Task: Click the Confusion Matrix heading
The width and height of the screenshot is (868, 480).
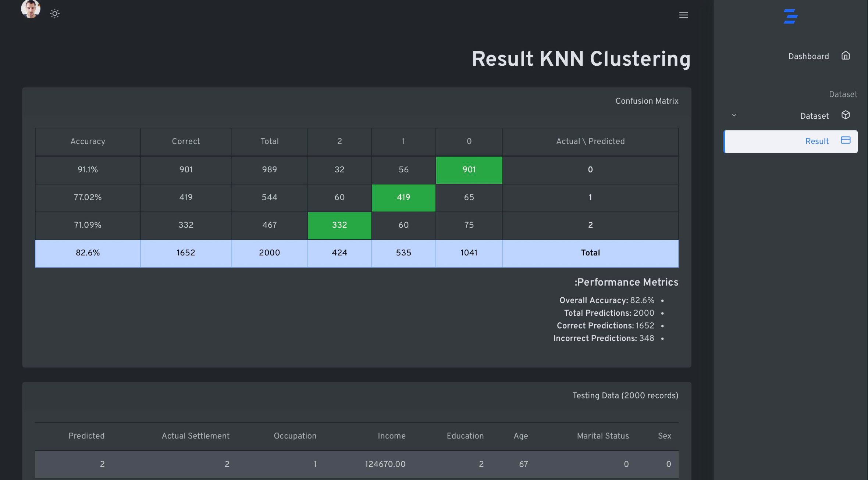Action: coord(647,101)
